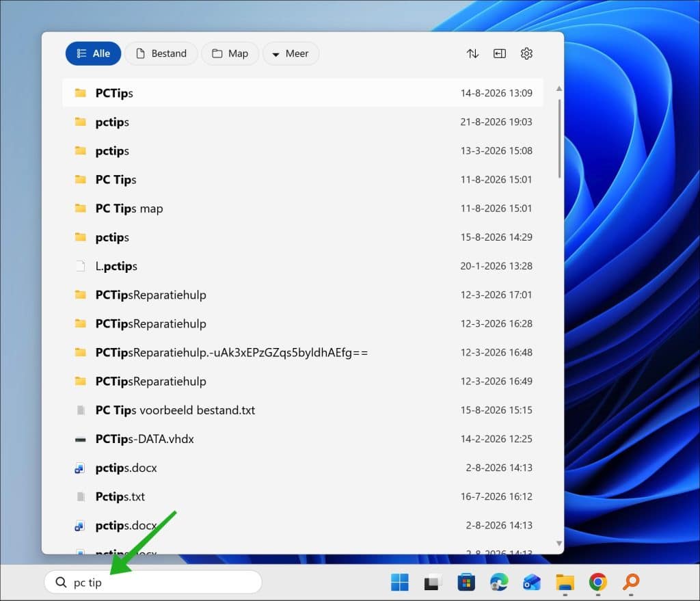Filter results by Bestand
The height and width of the screenshot is (601, 700).
coord(161,53)
